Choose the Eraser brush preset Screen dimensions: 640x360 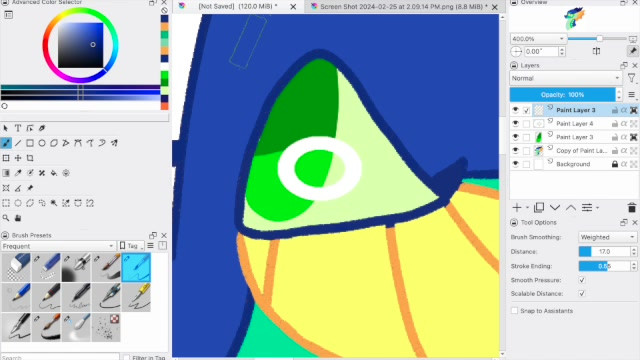(x=16, y=267)
